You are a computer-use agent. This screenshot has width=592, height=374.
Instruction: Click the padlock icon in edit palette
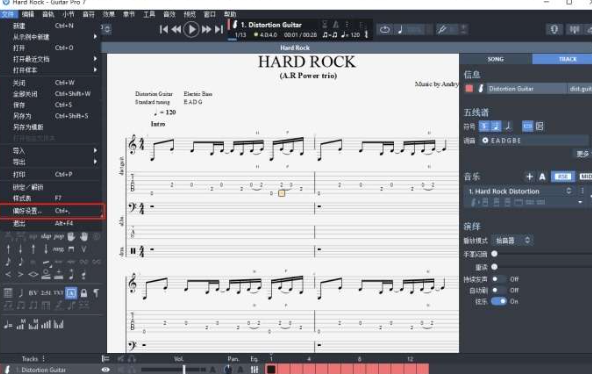[x=84, y=293]
